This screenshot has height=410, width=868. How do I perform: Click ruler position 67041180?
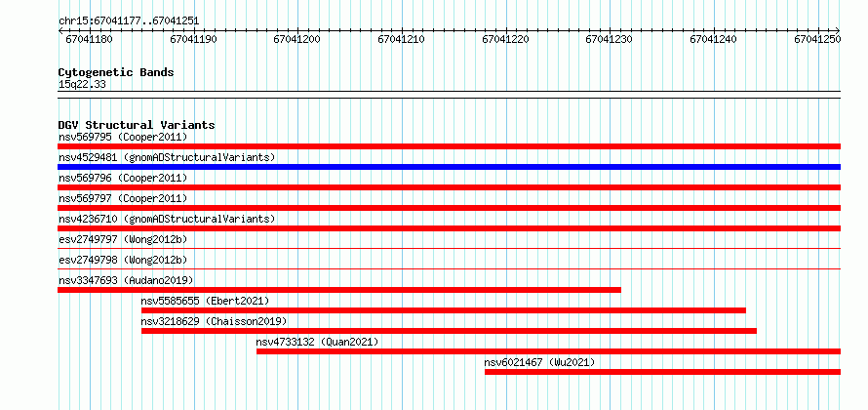click(89, 39)
